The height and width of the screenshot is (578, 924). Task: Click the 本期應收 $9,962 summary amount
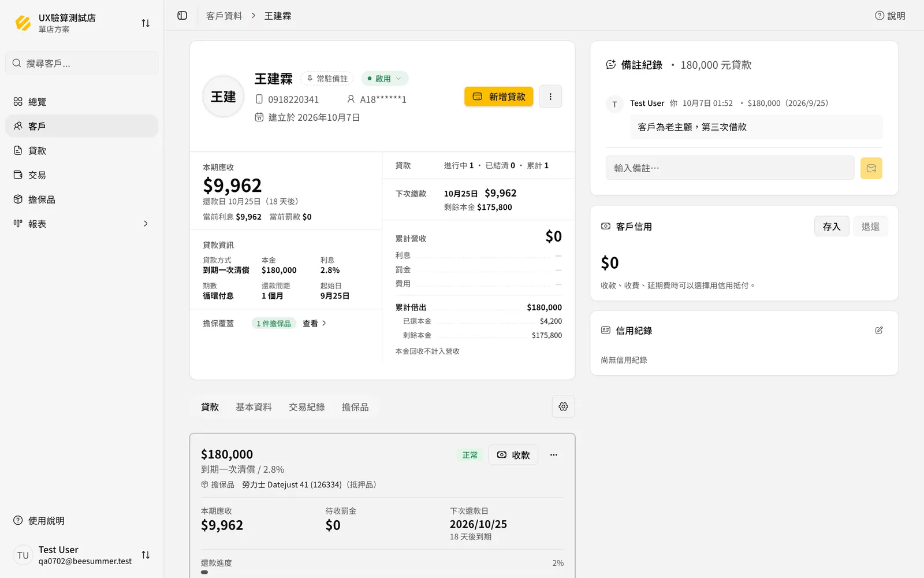232,186
